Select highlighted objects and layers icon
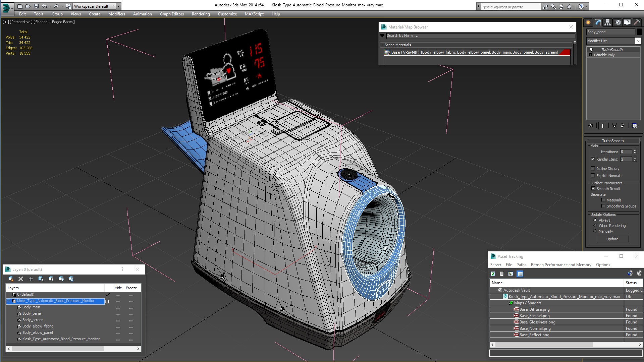This screenshot has height=362, width=644. click(41, 279)
